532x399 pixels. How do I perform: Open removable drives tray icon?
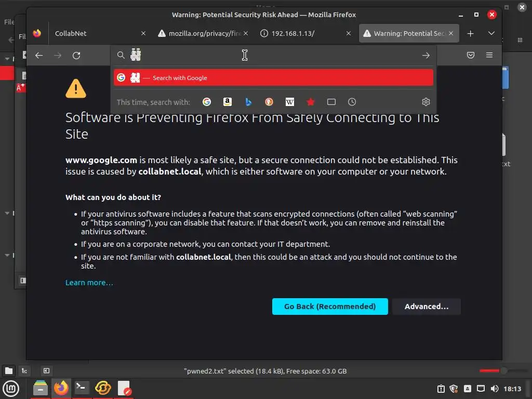click(467, 389)
